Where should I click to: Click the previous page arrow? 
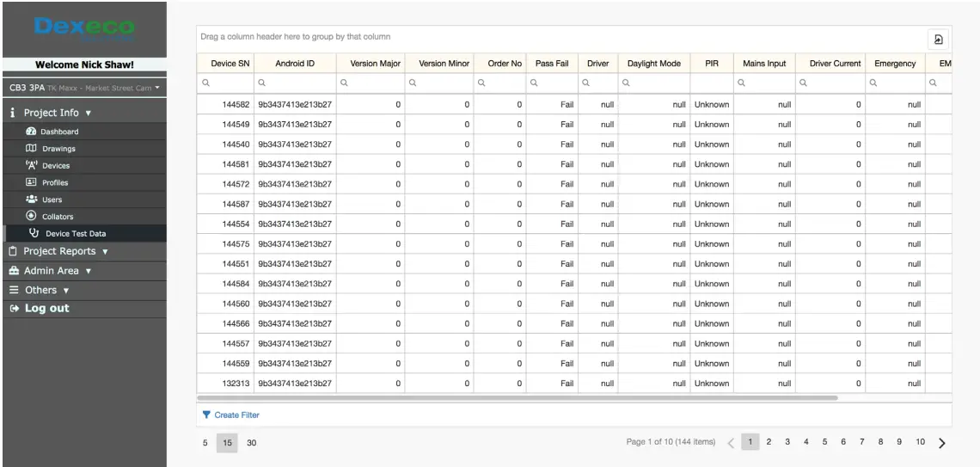pos(731,443)
